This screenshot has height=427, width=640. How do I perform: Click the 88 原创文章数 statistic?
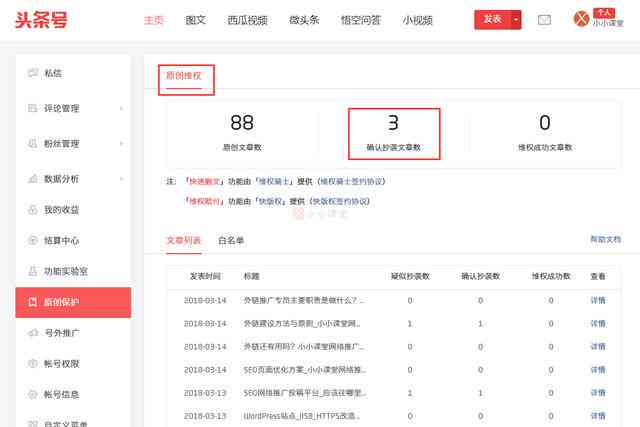tap(242, 132)
